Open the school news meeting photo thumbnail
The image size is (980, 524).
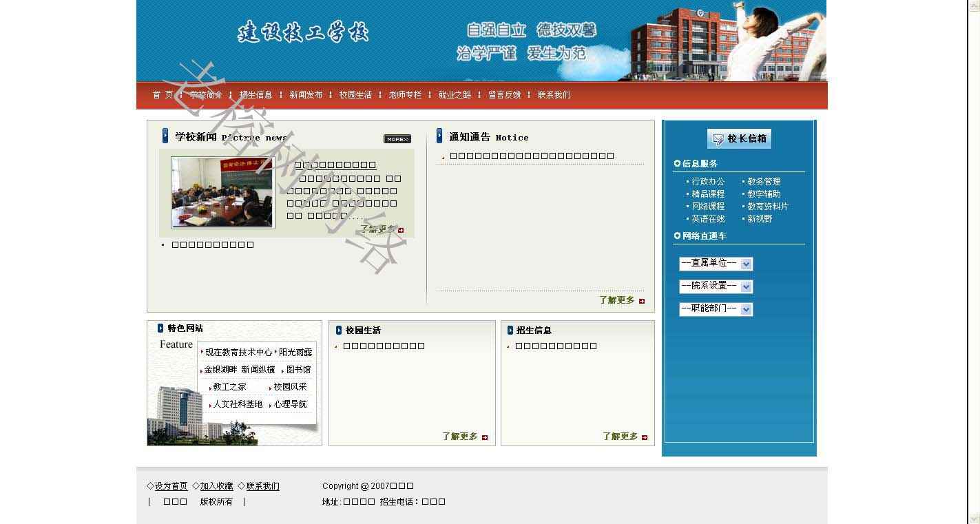pyautogui.click(x=222, y=192)
